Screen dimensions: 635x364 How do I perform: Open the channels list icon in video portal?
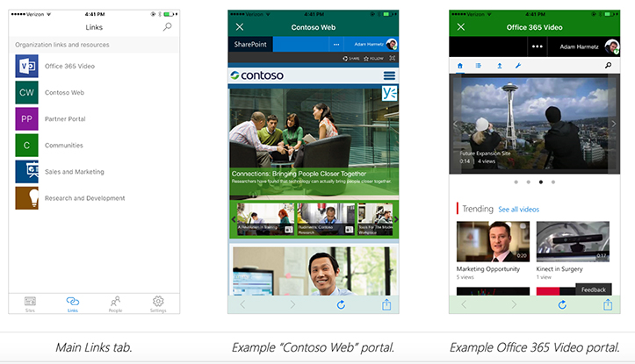(479, 66)
